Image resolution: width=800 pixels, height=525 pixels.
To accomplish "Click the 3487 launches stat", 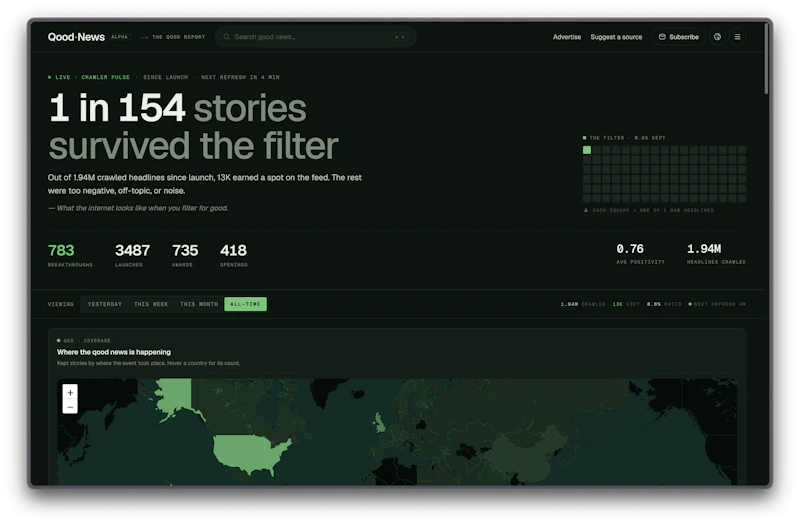I will [132, 255].
